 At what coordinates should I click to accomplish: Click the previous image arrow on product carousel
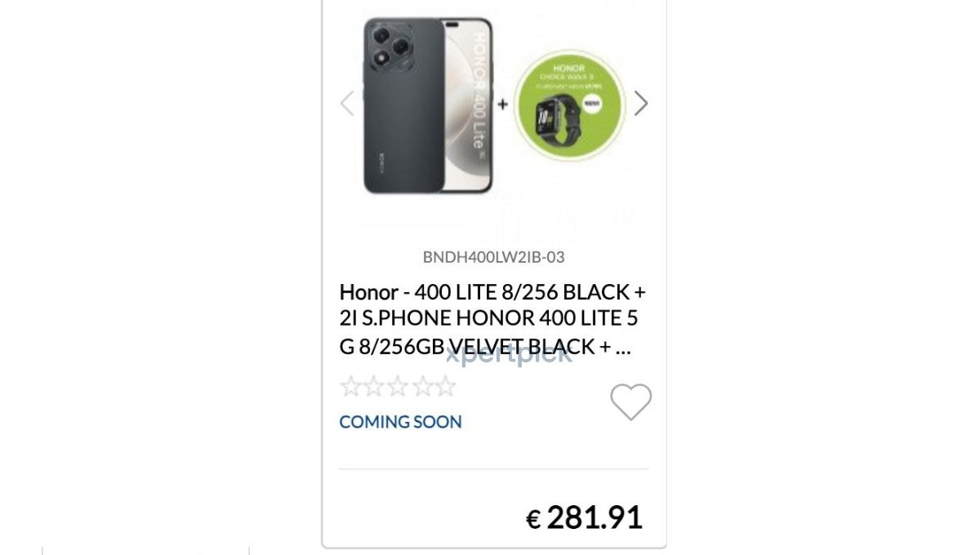pos(347,104)
